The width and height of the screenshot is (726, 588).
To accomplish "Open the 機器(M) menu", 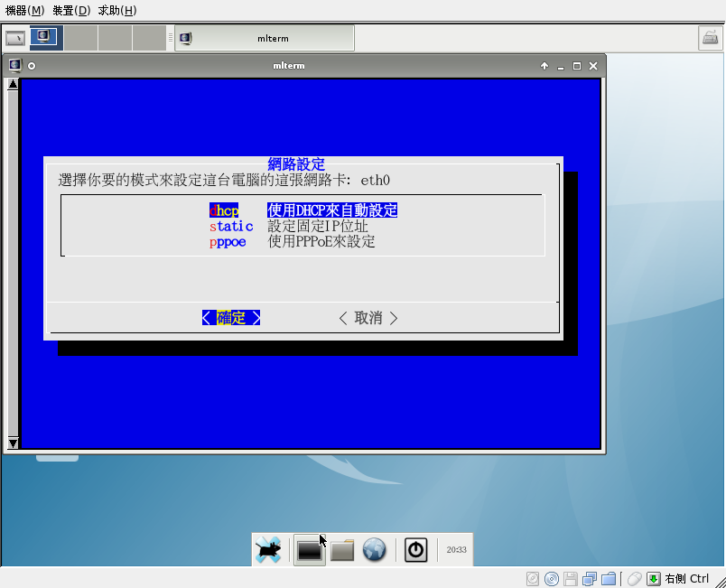I will pyautogui.click(x=24, y=10).
